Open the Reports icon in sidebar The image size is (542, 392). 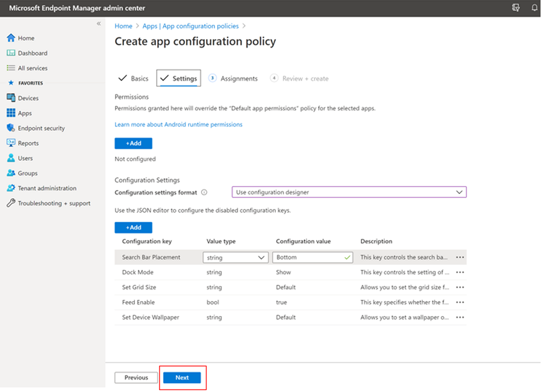click(x=11, y=143)
